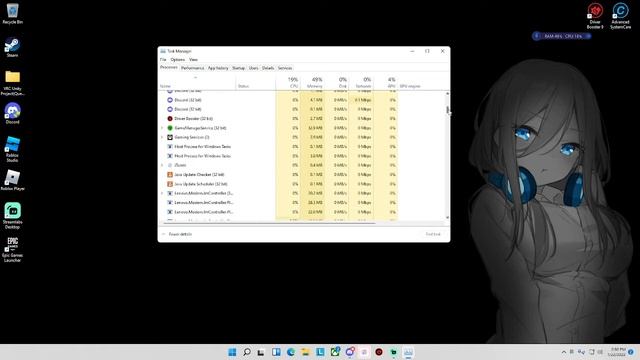Open the Steam desktop shortcut
The width and height of the screenshot is (640, 360).
click(12, 47)
